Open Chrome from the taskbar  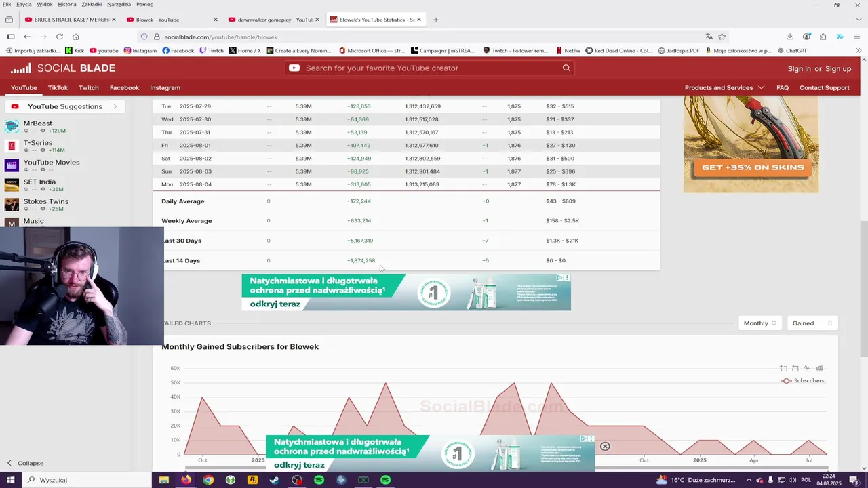[x=208, y=480]
